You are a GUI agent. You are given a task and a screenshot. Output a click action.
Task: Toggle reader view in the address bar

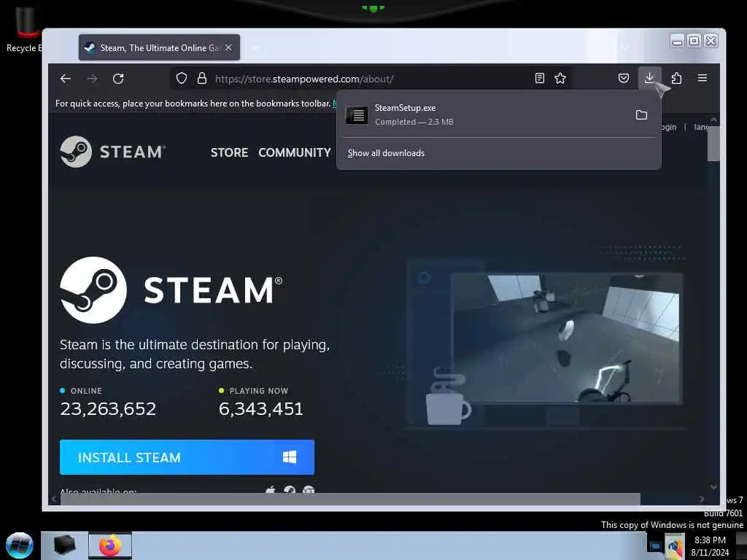(x=539, y=78)
